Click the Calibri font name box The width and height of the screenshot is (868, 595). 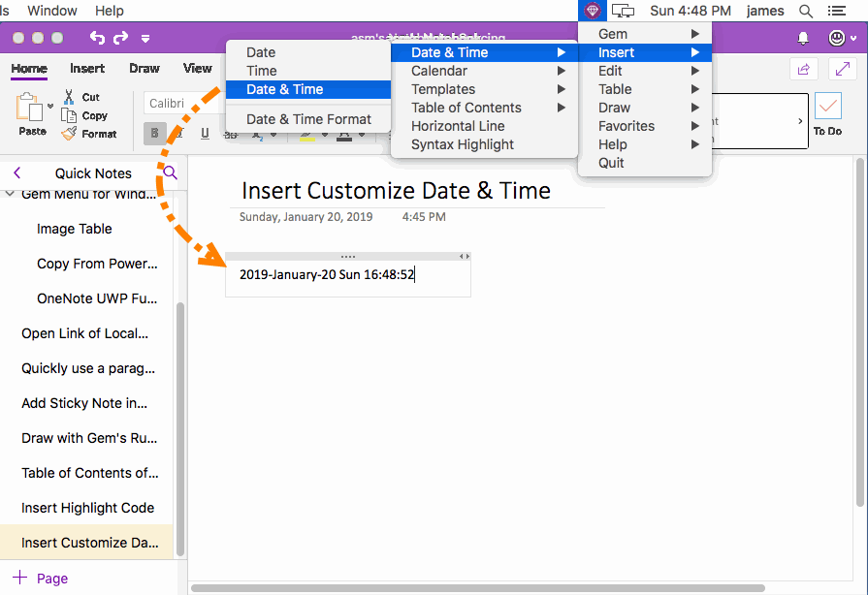(185, 104)
